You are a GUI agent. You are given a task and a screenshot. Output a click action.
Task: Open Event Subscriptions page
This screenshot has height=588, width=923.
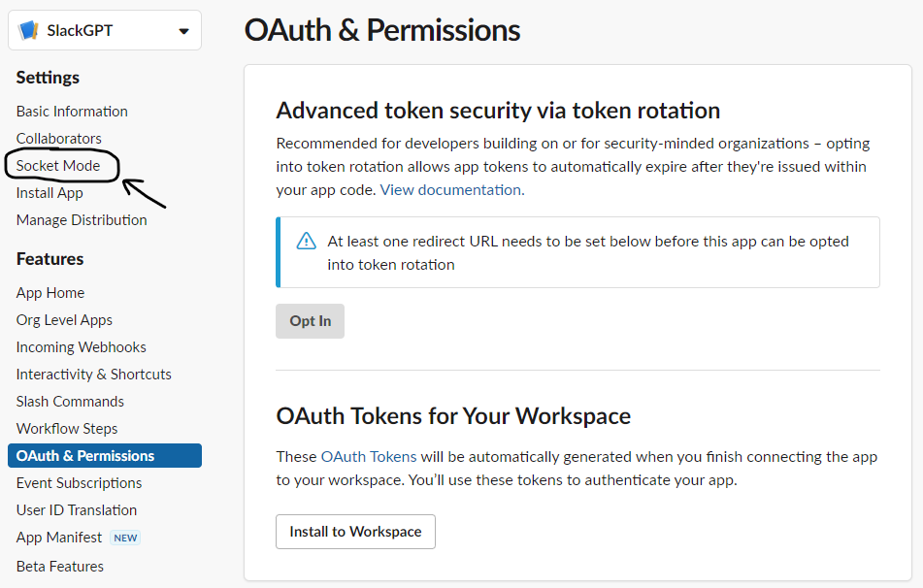(79, 483)
